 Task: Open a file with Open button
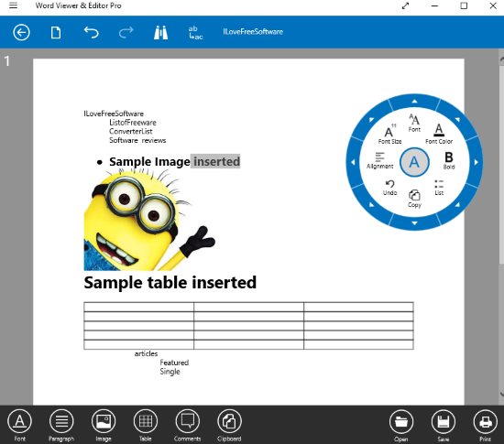(x=401, y=426)
